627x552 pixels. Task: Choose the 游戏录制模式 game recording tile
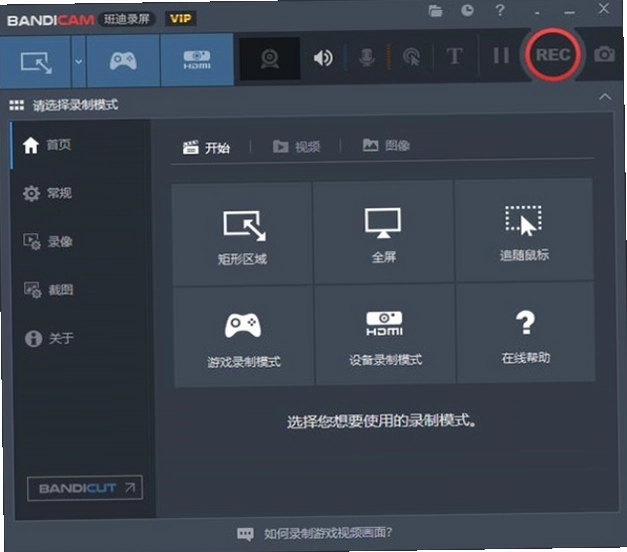(244, 337)
